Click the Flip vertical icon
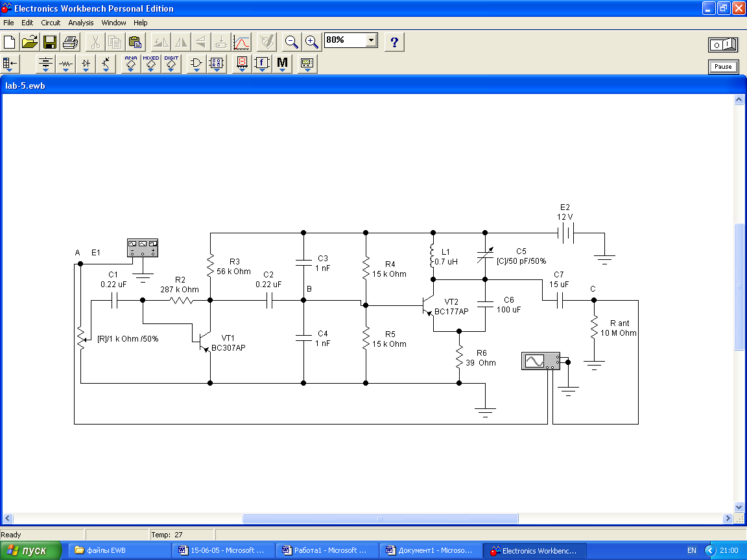747x560 pixels. tap(200, 42)
